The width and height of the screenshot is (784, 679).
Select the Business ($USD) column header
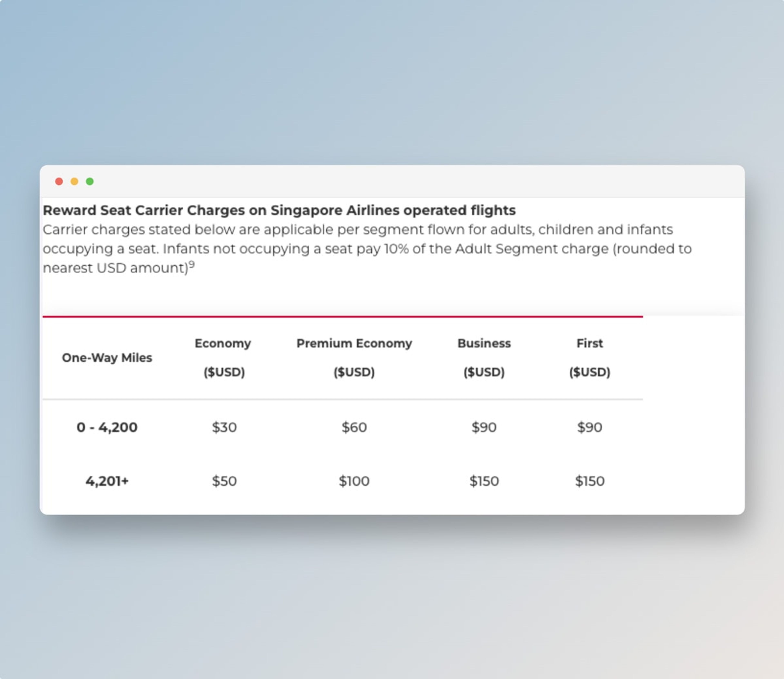(484, 357)
